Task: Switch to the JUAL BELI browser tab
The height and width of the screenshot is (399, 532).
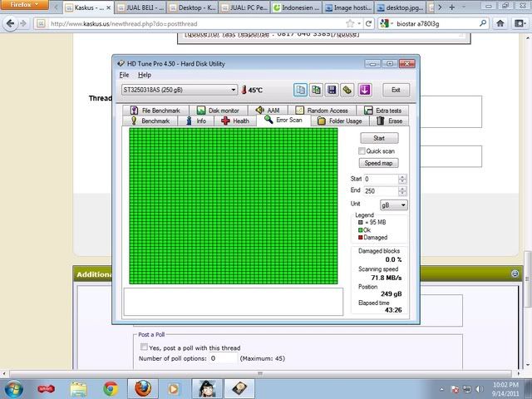Action: [140, 7]
